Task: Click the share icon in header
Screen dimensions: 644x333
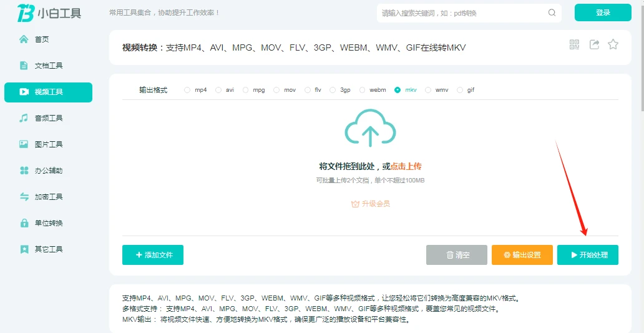Action: pyautogui.click(x=594, y=44)
